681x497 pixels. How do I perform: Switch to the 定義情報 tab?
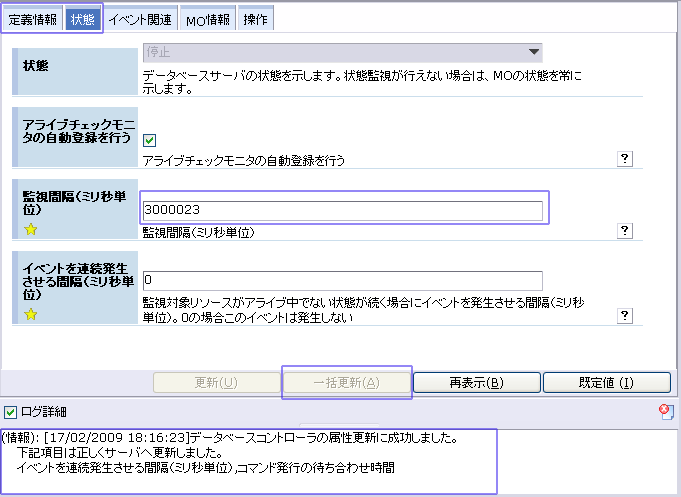click(33, 19)
